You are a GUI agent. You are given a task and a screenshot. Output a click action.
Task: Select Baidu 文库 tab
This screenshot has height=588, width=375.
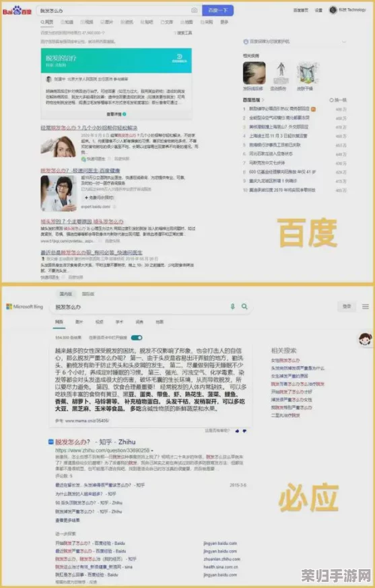(167, 22)
